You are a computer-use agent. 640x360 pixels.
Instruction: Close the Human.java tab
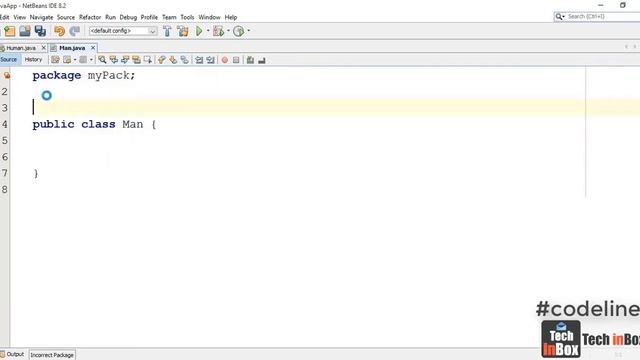click(44, 48)
